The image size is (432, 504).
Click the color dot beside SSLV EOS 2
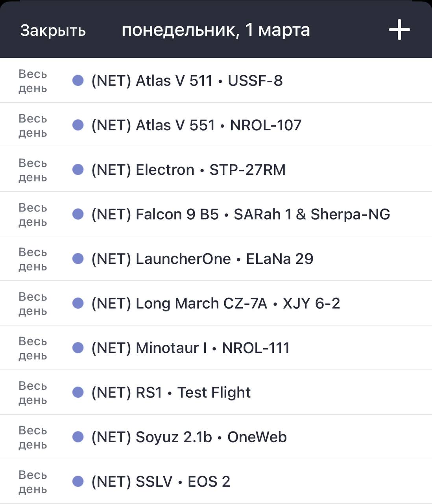[78, 481]
